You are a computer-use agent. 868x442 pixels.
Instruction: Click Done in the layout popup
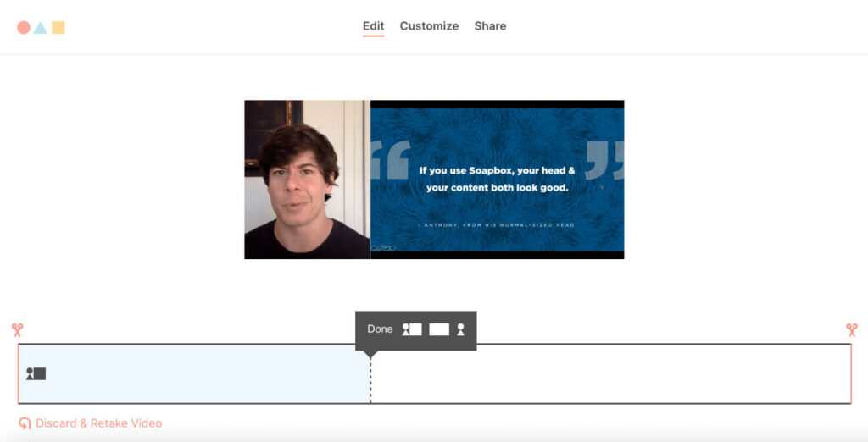click(380, 329)
